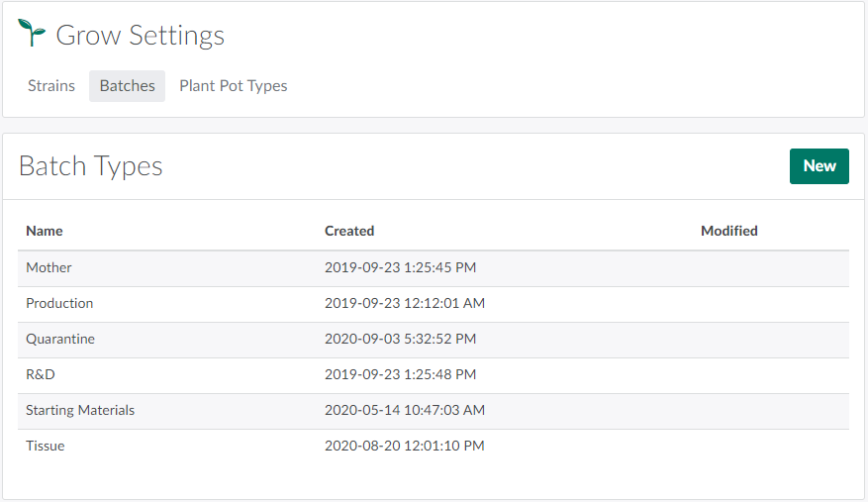Click the green seedling icon beside Grow Settings

coord(32,34)
